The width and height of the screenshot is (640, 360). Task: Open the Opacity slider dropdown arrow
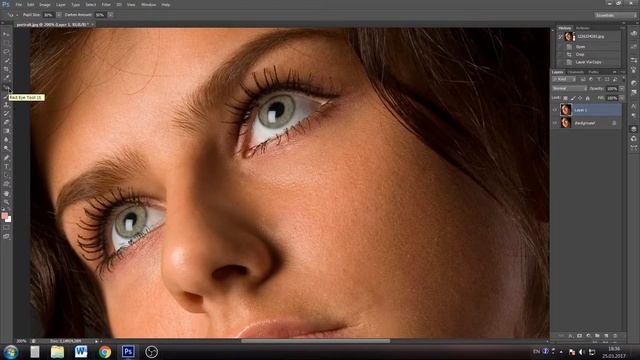[x=622, y=89]
